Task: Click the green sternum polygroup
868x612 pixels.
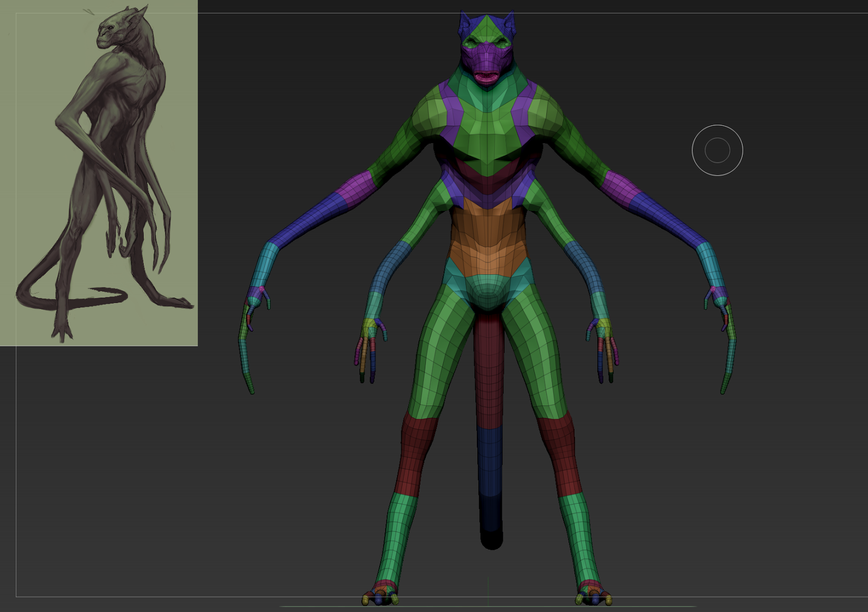Action: (488, 125)
